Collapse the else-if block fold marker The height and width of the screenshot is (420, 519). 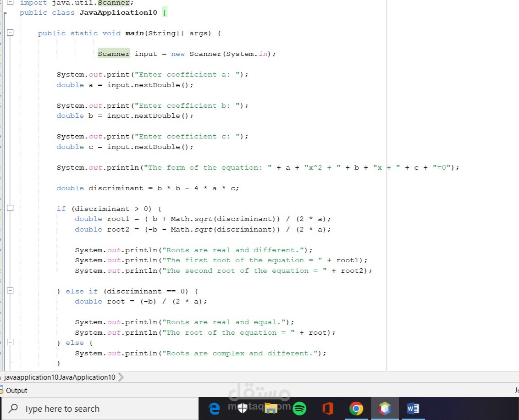tap(10, 290)
